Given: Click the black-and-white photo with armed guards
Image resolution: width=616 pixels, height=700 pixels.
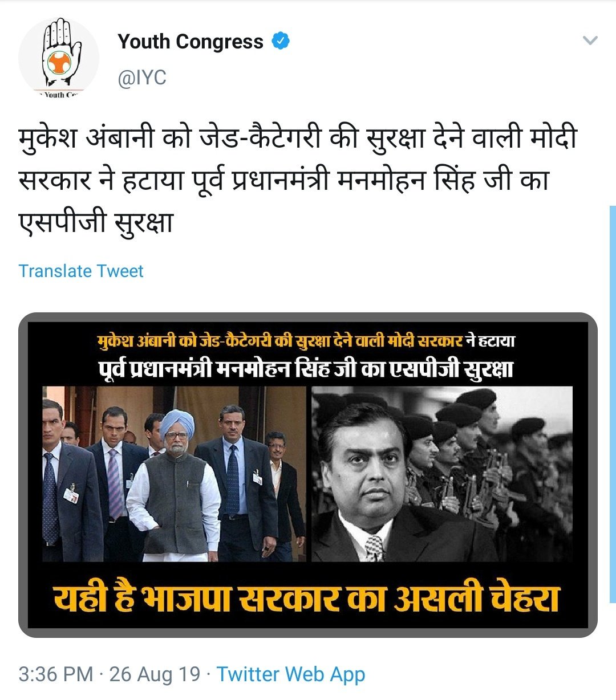Looking at the screenshot, I should click(x=442, y=474).
